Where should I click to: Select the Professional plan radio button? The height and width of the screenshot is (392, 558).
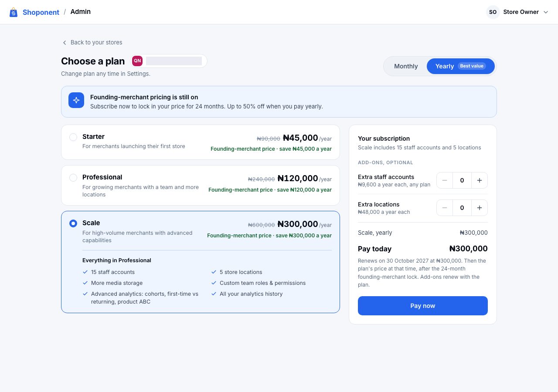point(73,178)
